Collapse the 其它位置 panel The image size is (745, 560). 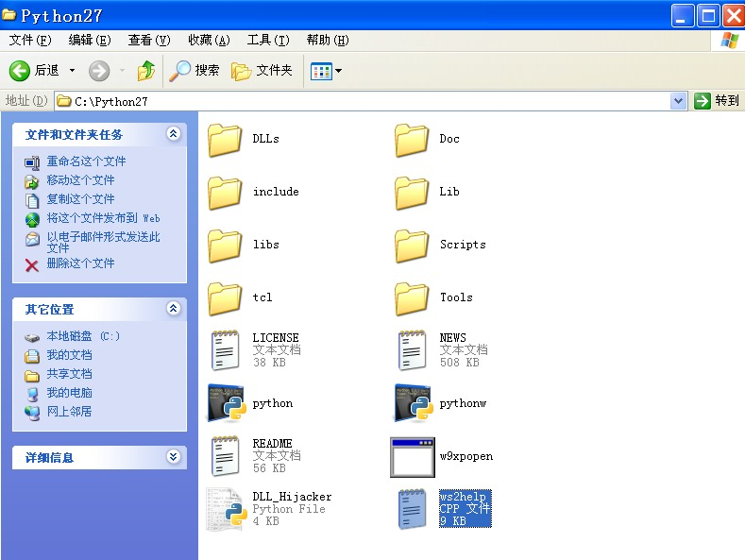[x=174, y=309]
